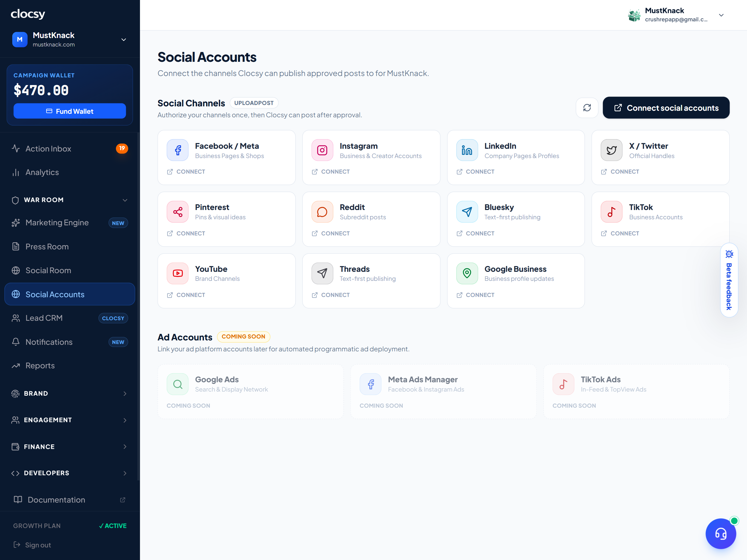The width and height of the screenshot is (747, 560).
Task: Connect Bluesky channel
Action: pos(475,234)
